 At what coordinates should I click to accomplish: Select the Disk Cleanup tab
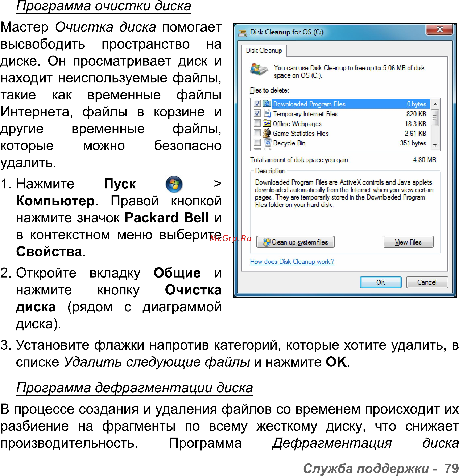pos(264,51)
